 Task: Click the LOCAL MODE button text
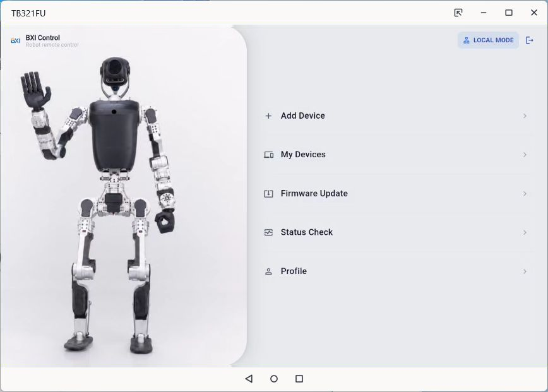(x=494, y=40)
